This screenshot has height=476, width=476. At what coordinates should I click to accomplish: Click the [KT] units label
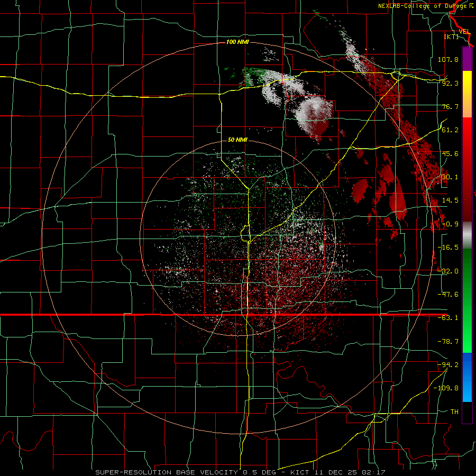452,36
